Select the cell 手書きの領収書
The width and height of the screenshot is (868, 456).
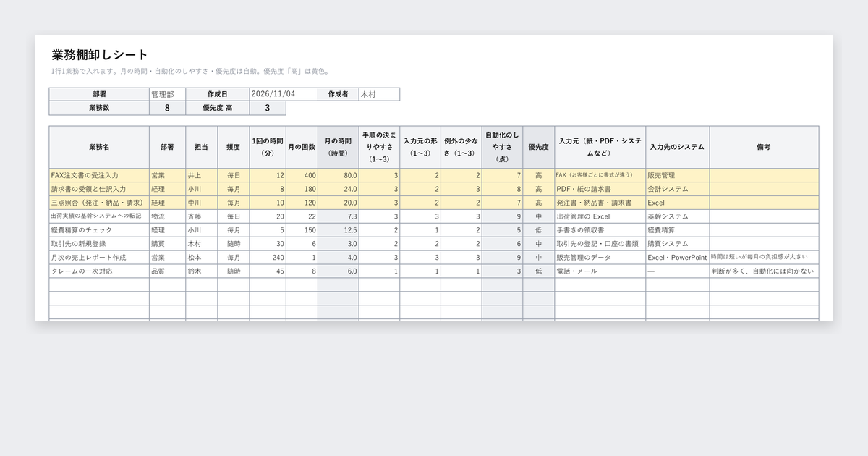[x=600, y=230]
